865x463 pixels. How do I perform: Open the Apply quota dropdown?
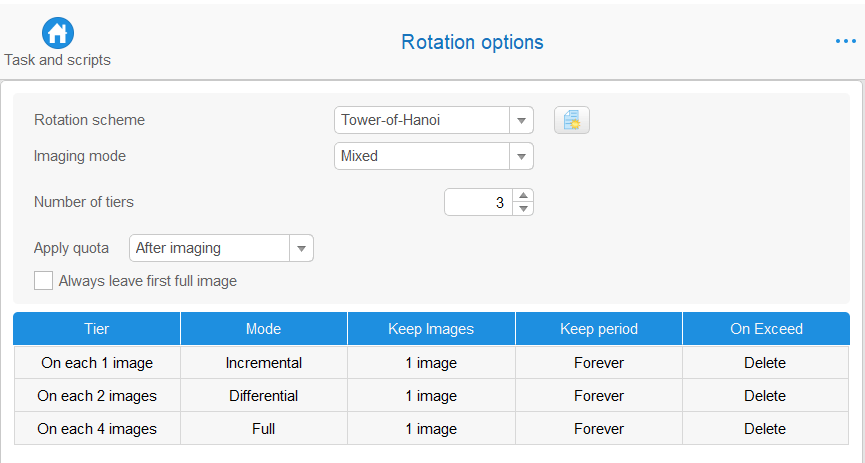pos(221,248)
